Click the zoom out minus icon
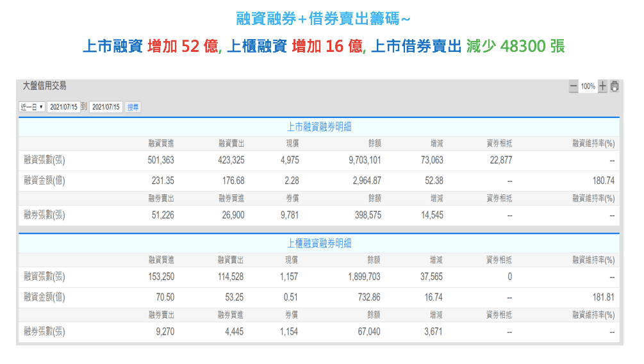Screen dimensions: 644x364 click(574, 87)
